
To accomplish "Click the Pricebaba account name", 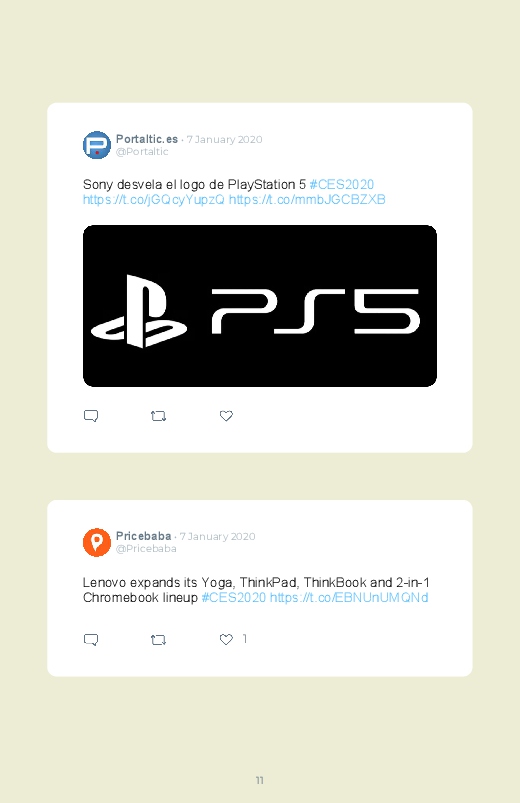I will pyautogui.click(x=143, y=536).
